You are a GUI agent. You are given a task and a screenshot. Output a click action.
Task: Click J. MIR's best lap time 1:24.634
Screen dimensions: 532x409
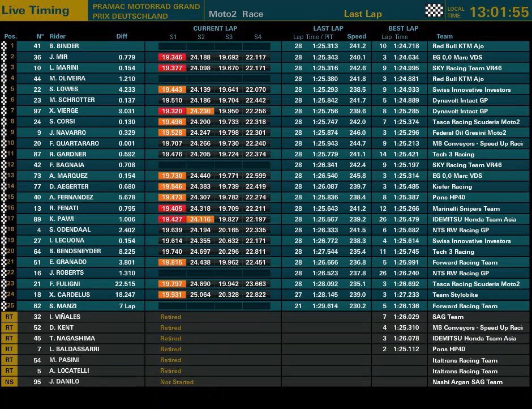point(406,57)
